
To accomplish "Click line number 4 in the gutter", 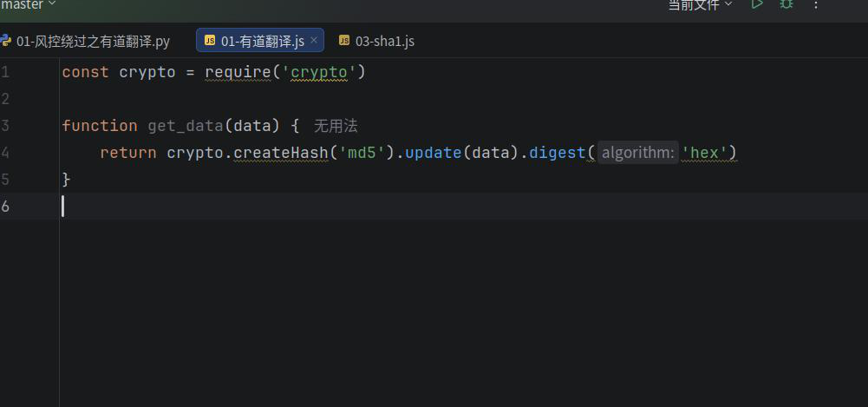I will click(x=5, y=153).
